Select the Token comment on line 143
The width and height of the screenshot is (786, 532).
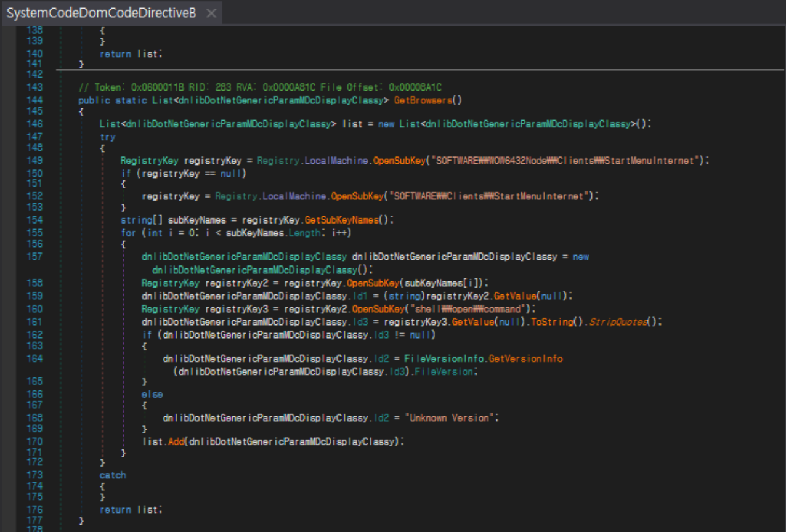click(260, 87)
